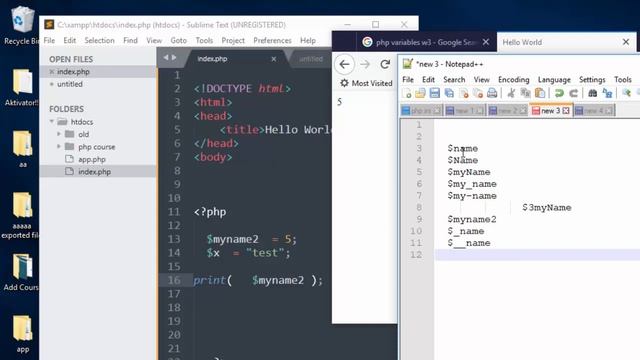Image resolution: width=640 pixels, height=360 pixels.
Task: Close the new 3 tab in Notepad++
Action: pyautogui.click(x=566, y=111)
